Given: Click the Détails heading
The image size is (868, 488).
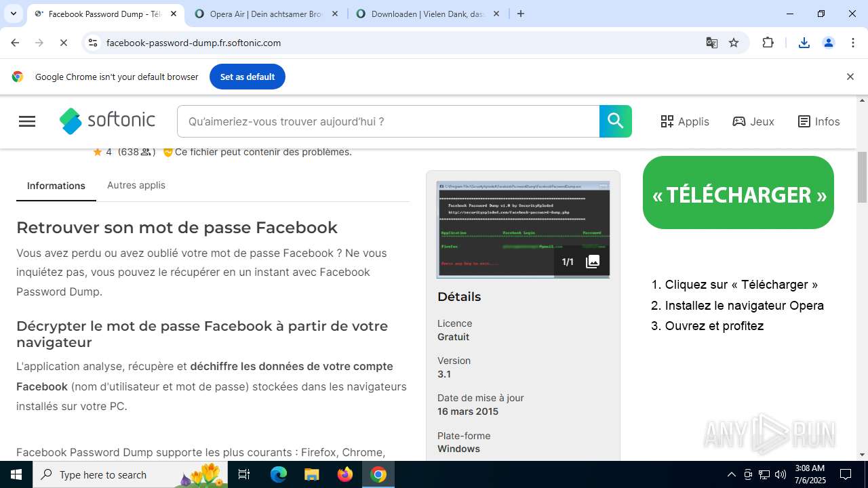Looking at the screenshot, I should [x=459, y=297].
